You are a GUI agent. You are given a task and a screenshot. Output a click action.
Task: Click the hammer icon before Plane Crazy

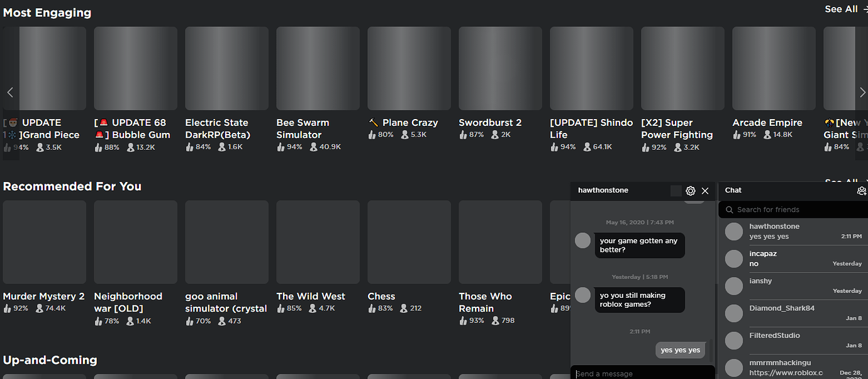click(374, 123)
